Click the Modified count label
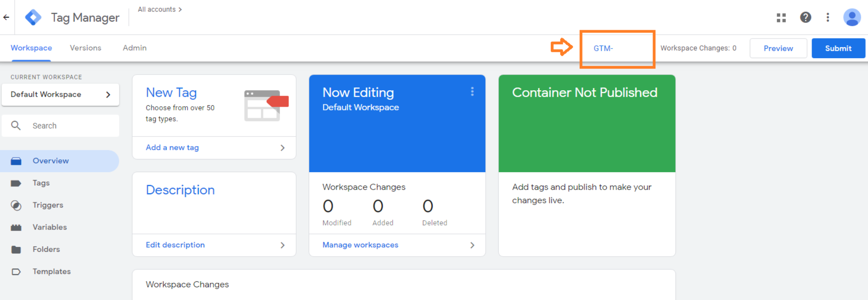The image size is (868, 300). [x=337, y=223]
